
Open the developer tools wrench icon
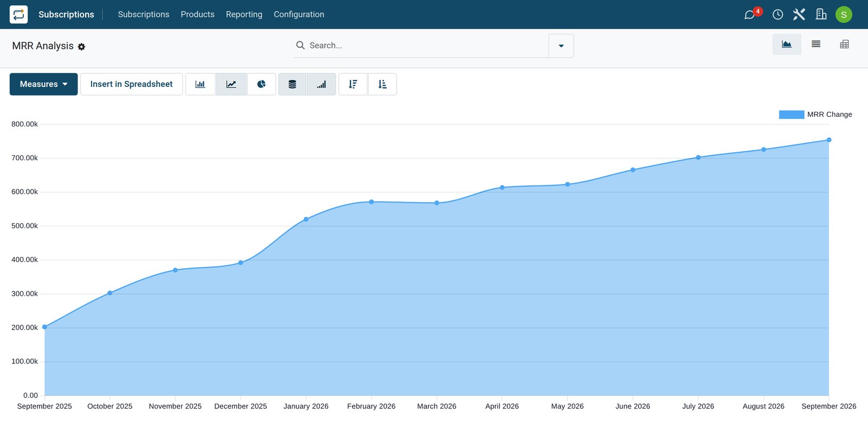[799, 14]
